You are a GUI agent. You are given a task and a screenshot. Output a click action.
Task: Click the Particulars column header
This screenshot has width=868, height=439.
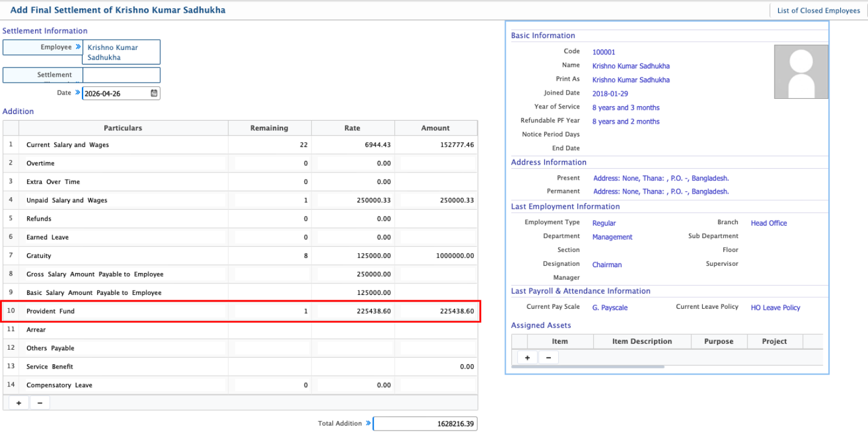click(x=123, y=128)
